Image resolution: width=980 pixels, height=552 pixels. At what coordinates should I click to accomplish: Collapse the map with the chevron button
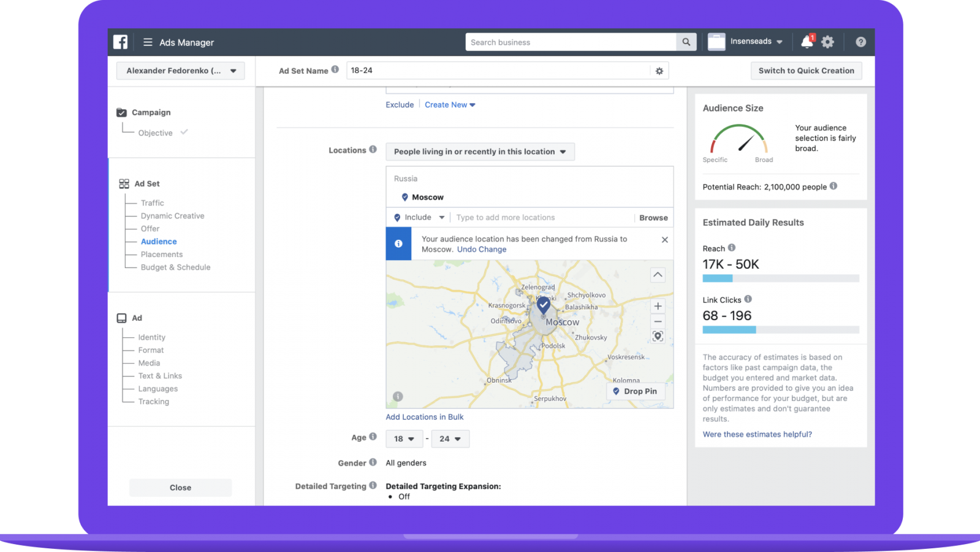pos(658,275)
